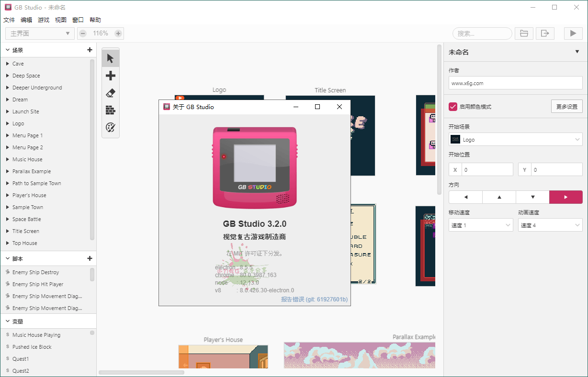Select the up direction button
Image resolution: width=588 pixels, height=377 pixels.
pyautogui.click(x=498, y=197)
